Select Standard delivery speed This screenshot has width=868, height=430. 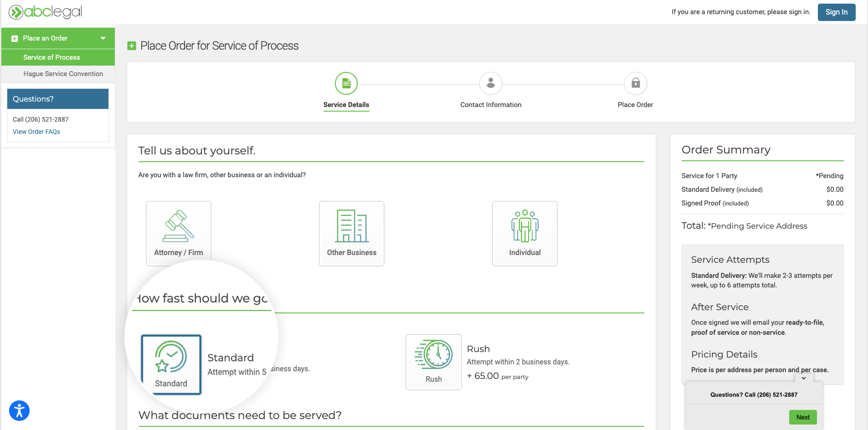(171, 364)
